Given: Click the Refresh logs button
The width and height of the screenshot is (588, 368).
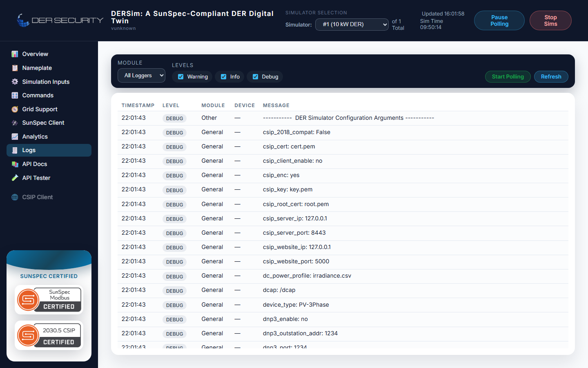Looking at the screenshot, I should pyautogui.click(x=551, y=76).
